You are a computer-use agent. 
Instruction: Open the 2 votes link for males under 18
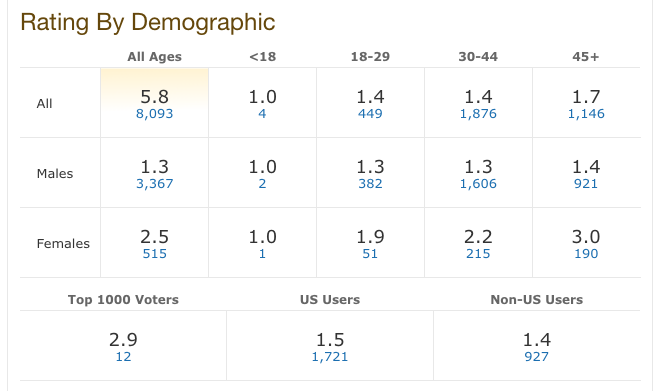point(262,184)
